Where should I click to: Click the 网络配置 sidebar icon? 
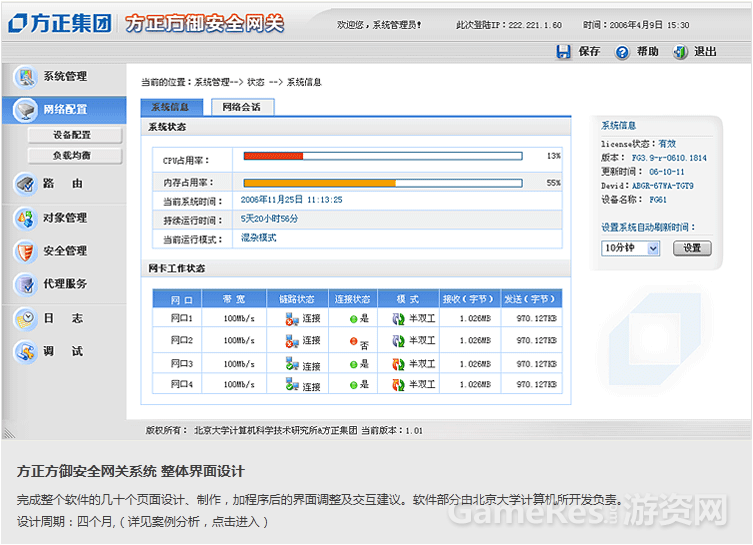pyautogui.click(x=25, y=110)
